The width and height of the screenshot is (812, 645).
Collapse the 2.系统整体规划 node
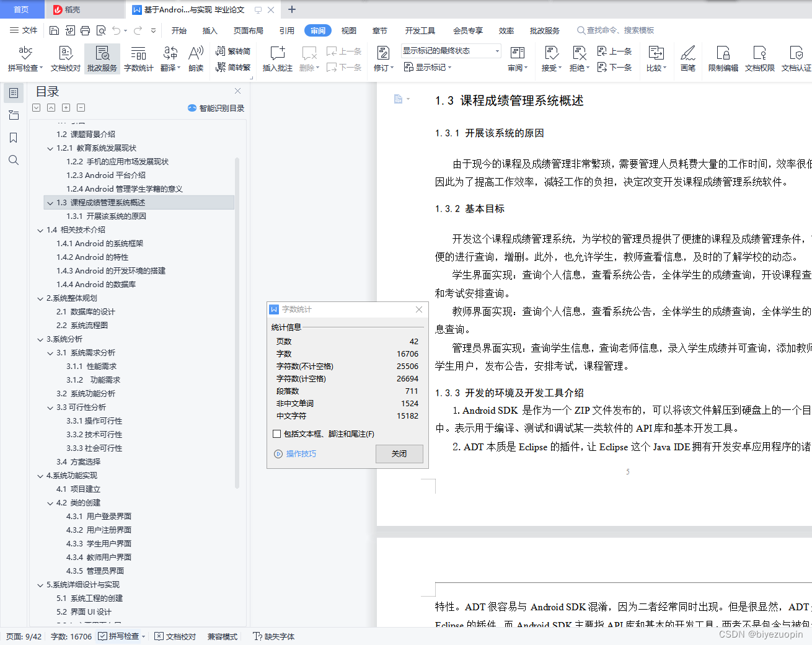(x=40, y=298)
